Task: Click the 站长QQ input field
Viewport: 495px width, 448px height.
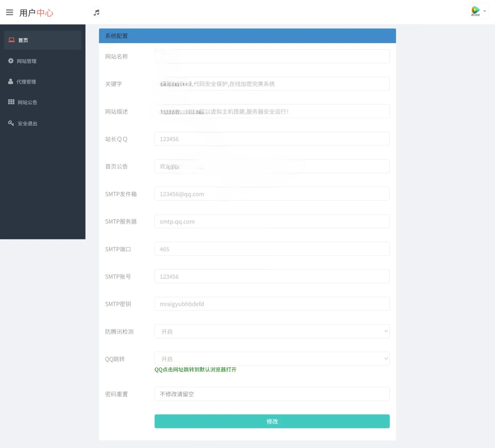Action: click(x=271, y=139)
